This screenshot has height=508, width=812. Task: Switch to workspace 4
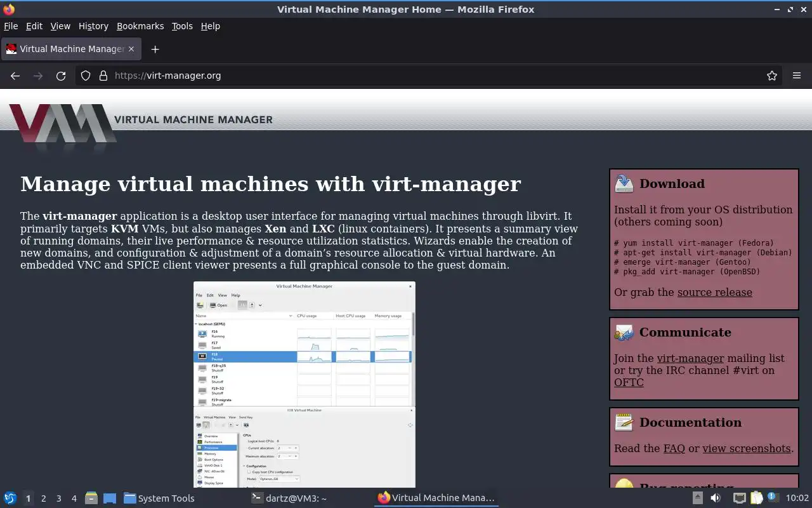pyautogui.click(x=74, y=498)
